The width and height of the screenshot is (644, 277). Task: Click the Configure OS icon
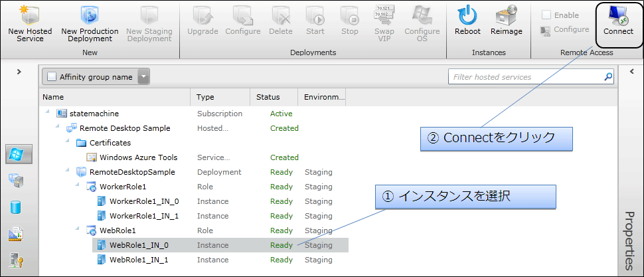pos(422,15)
